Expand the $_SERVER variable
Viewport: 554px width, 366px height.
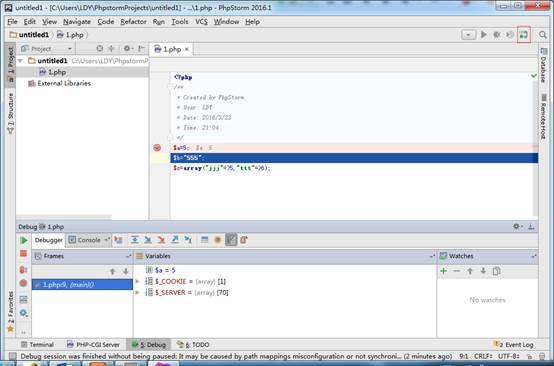[x=137, y=293]
